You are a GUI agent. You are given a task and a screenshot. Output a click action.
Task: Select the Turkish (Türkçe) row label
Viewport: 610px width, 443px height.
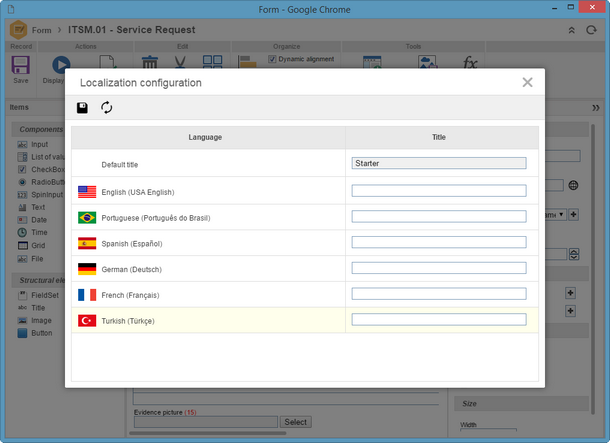(x=128, y=321)
